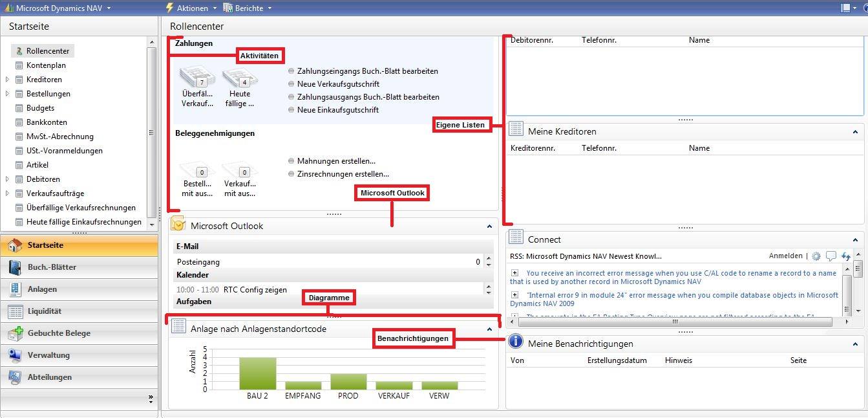Open the Microsoft Dynamics NAV application menu
868x418 pixels.
pyautogui.click(x=58, y=8)
